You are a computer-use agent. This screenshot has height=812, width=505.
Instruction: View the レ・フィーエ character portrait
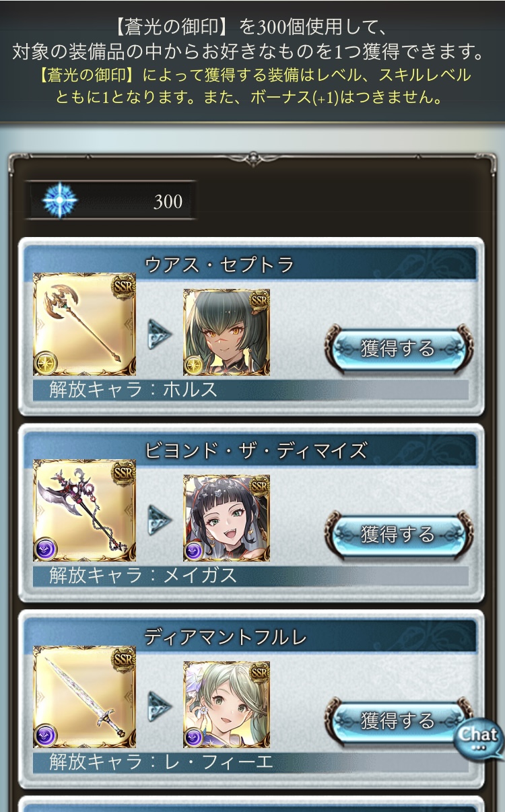(226, 705)
